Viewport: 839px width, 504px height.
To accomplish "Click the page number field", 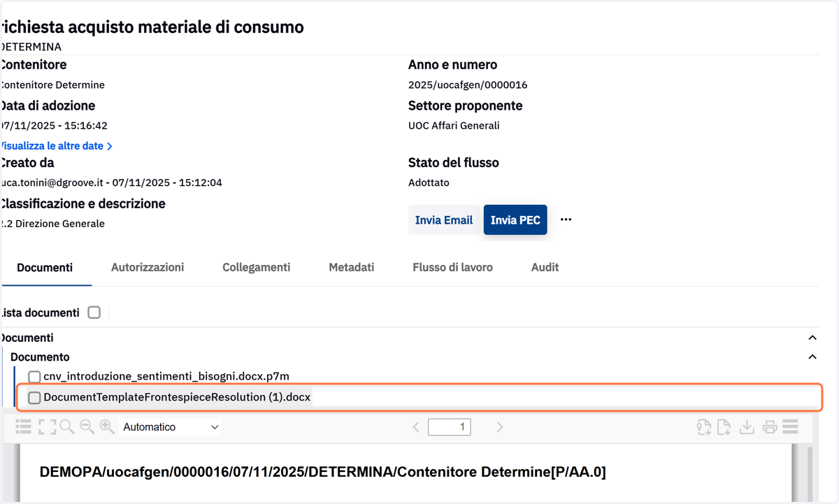I will [x=449, y=427].
